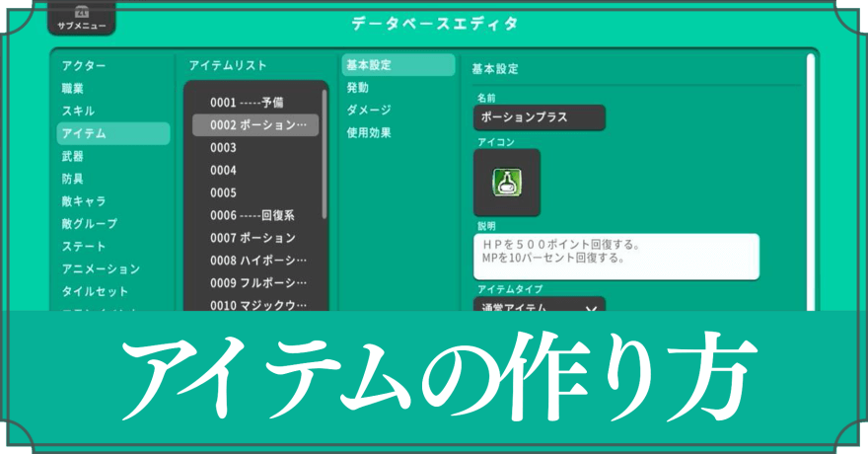The height and width of the screenshot is (454, 868).
Task: Select item 0002 ポーション…
Action: [255, 125]
